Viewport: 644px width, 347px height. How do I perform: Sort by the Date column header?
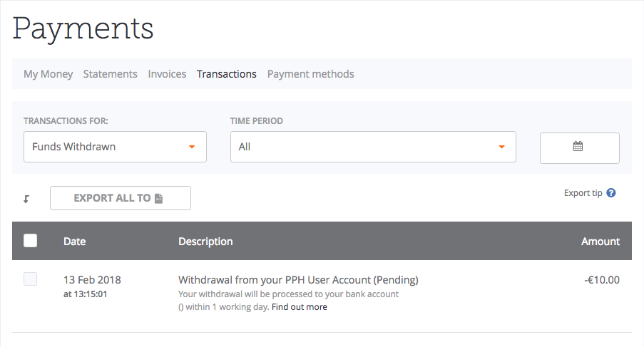click(74, 241)
